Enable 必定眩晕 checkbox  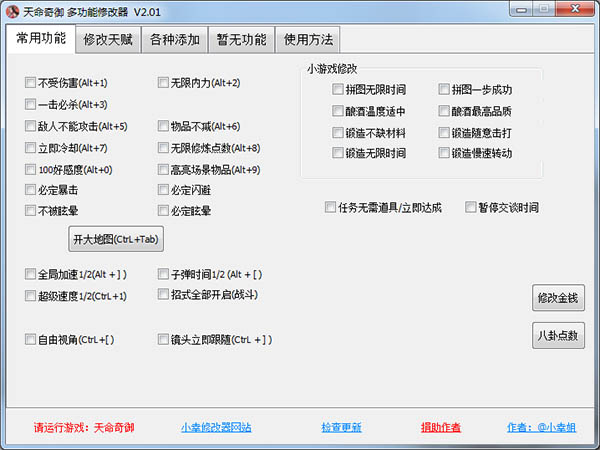pos(163,210)
